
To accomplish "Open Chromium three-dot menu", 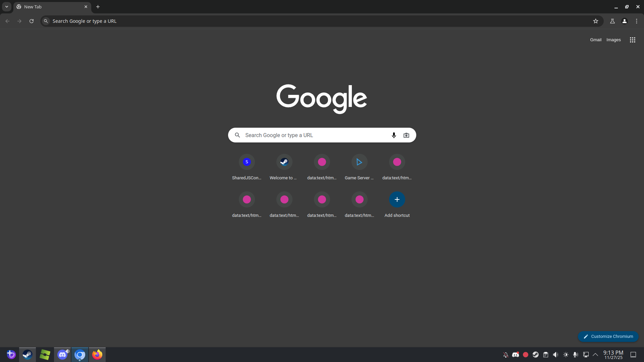I will [636, 21].
